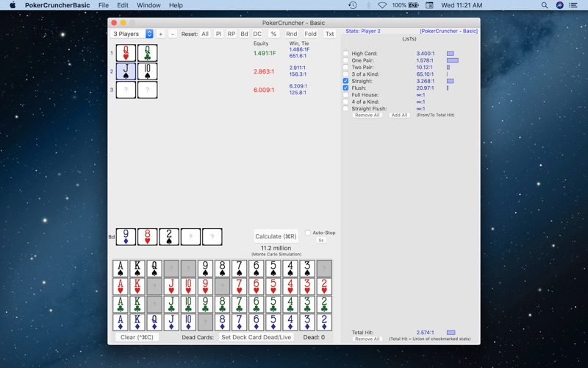The width and height of the screenshot is (588, 368).
Task: Pick the 10 of hearts deck card
Action: (188, 286)
